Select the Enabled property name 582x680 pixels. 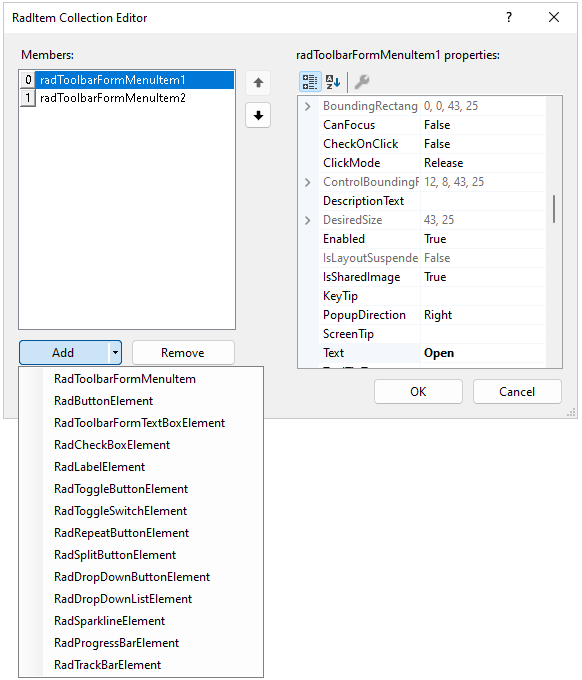coord(369,239)
